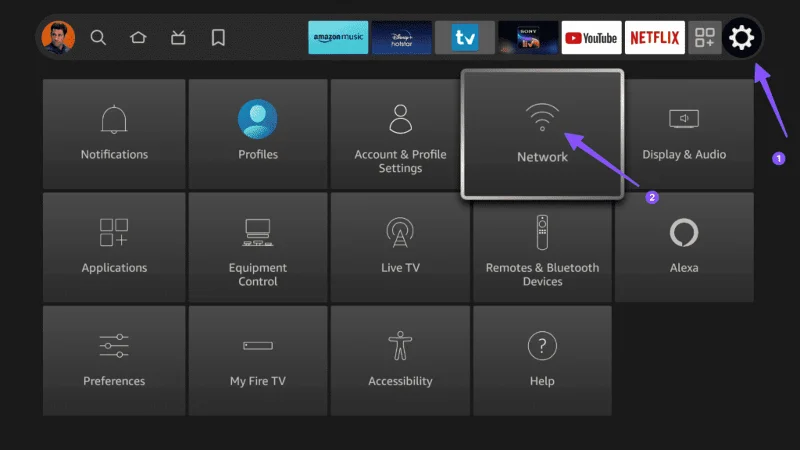
Task: Open the search magnifier icon
Action: [x=98, y=37]
